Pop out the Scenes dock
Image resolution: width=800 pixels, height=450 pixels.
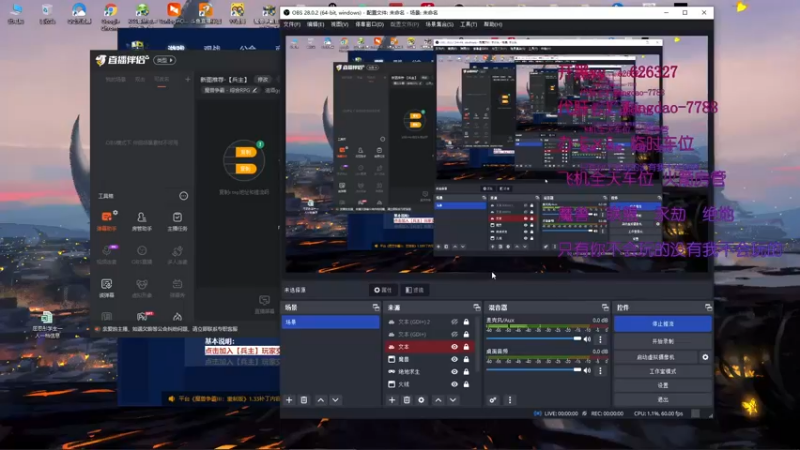coord(376,307)
